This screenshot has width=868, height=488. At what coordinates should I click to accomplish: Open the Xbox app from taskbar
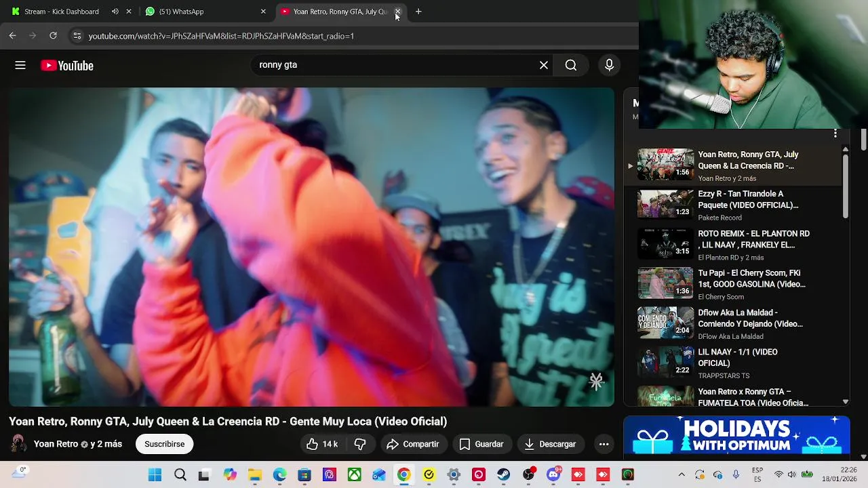point(354,475)
